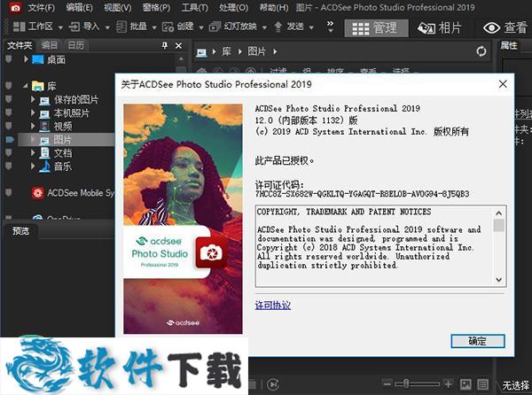Screen dimensions: 532x395
Task: Select the 预览 preview pane tab
Action: [x=21, y=231]
